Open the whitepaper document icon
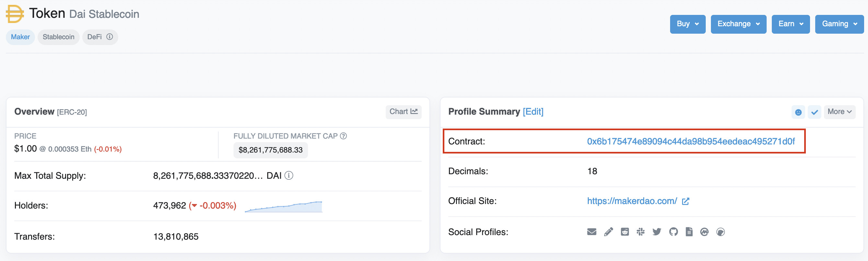 pos(689,232)
